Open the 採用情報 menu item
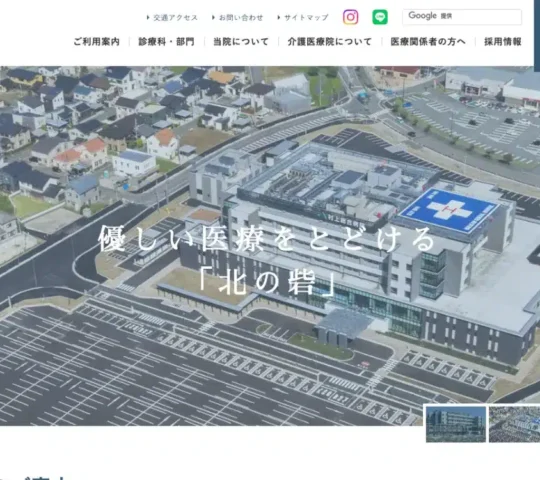540x480 pixels. [503, 42]
